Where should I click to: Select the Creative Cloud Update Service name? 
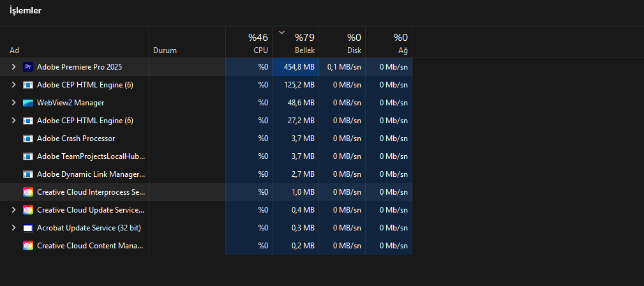point(91,210)
